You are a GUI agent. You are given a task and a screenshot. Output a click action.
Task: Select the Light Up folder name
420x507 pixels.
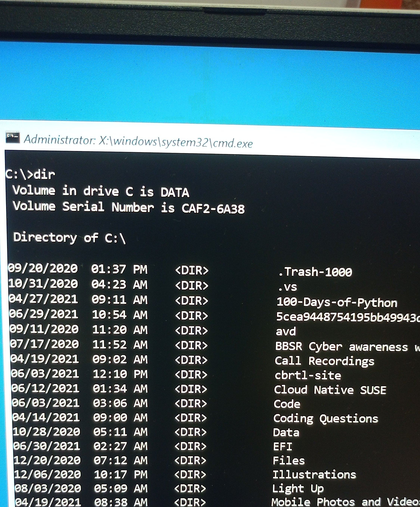[x=298, y=489]
